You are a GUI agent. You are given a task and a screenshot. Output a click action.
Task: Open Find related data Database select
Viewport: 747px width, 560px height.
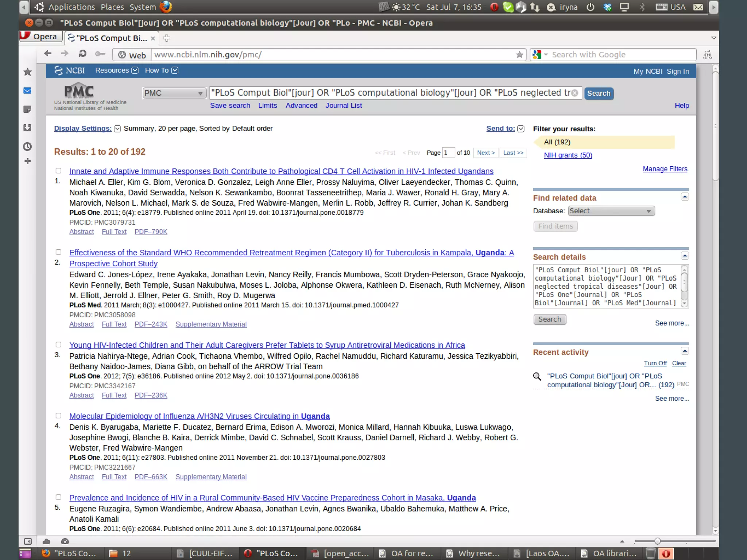(x=611, y=211)
